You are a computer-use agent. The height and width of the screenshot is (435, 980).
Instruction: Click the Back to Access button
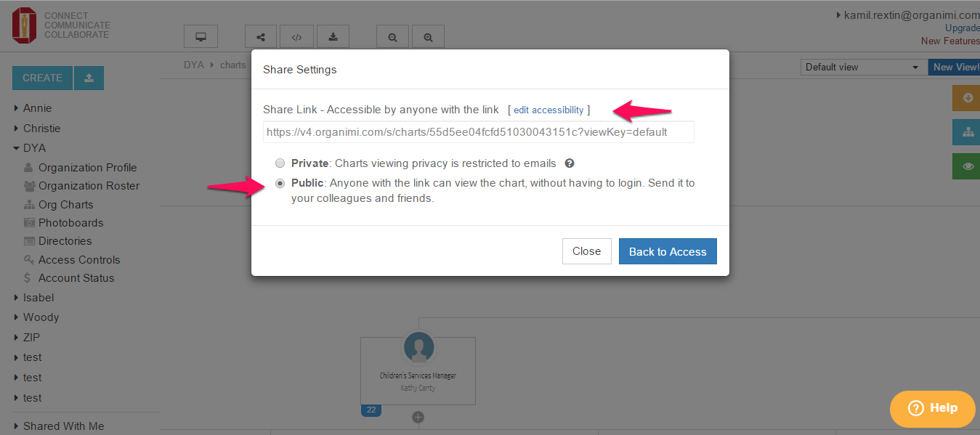tap(668, 251)
